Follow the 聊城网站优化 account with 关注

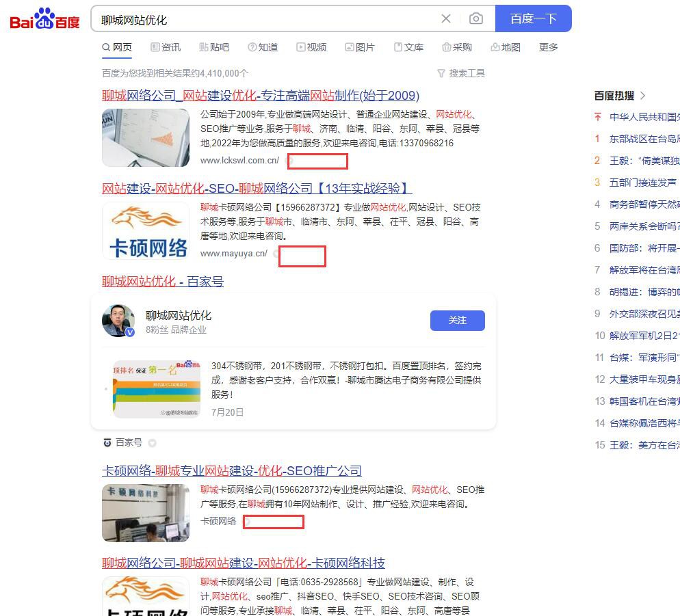click(x=458, y=321)
